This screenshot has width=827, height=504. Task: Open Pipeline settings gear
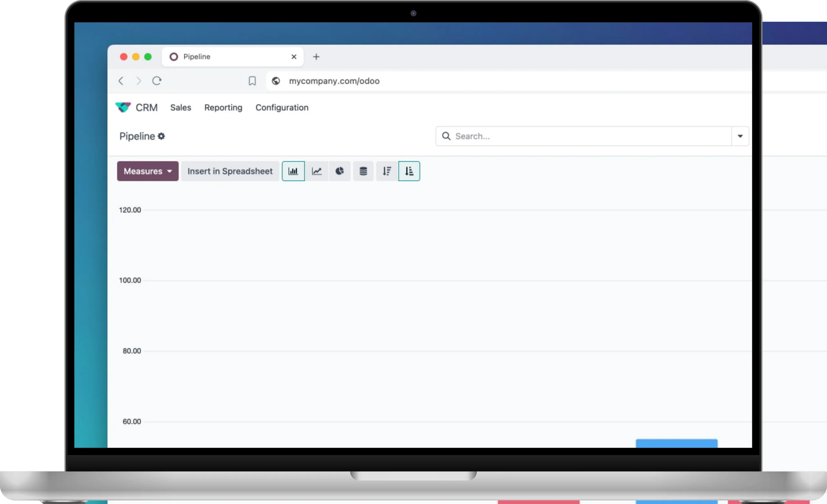click(162, 136)
